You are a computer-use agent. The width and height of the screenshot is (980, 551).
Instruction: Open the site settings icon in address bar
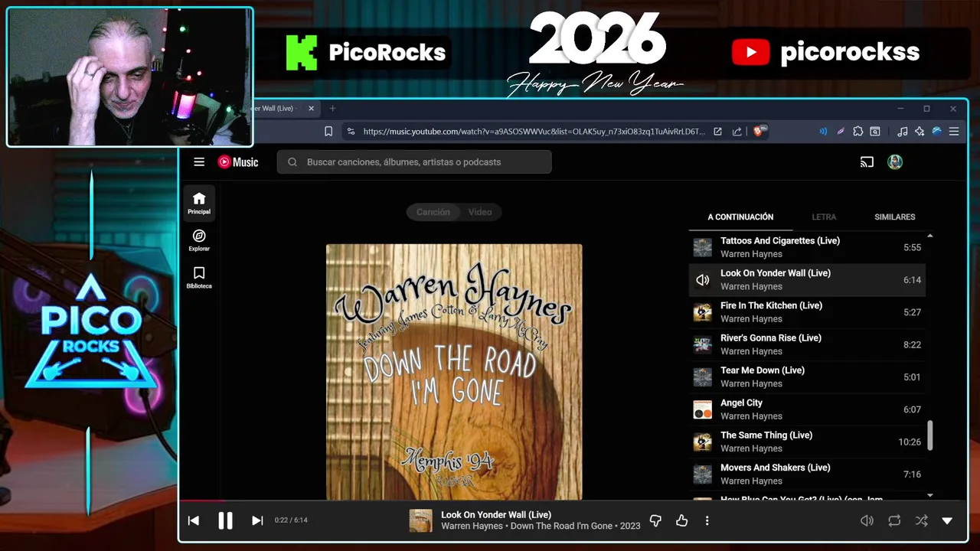pyautogui.click(x=351, y=132)
